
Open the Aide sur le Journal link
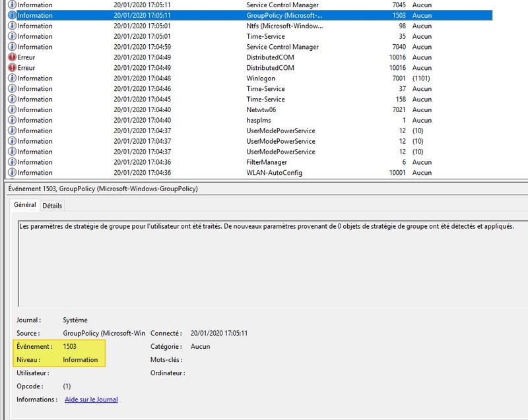(x=91, y=400)
